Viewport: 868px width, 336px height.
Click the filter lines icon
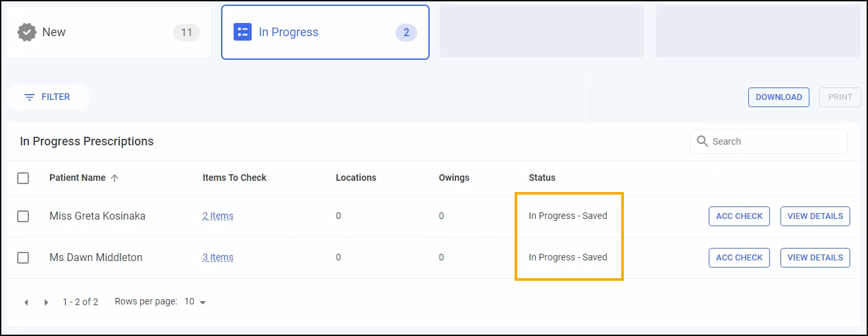[30, 97]
